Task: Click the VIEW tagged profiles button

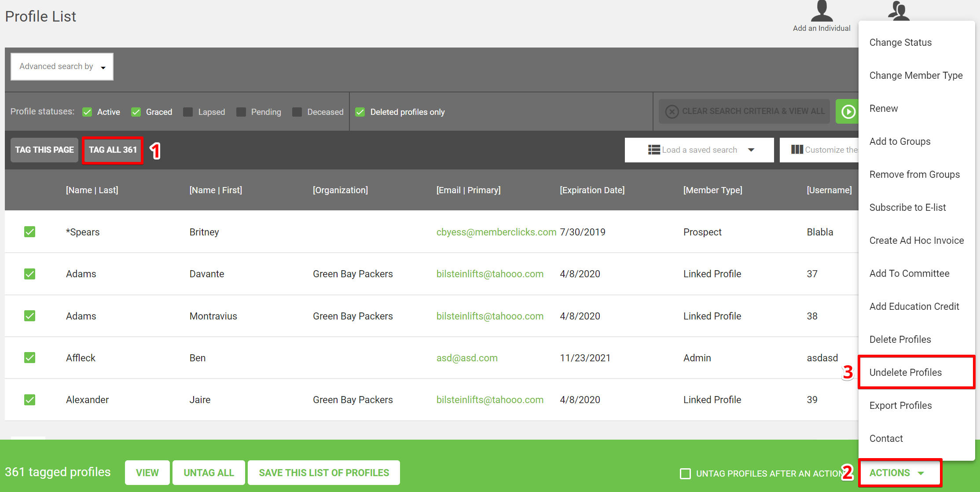Action: pos(147,473)
